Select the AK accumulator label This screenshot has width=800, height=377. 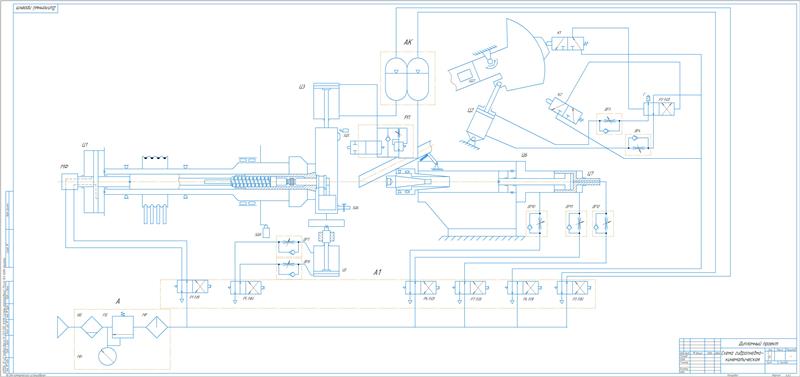[407, 45]
